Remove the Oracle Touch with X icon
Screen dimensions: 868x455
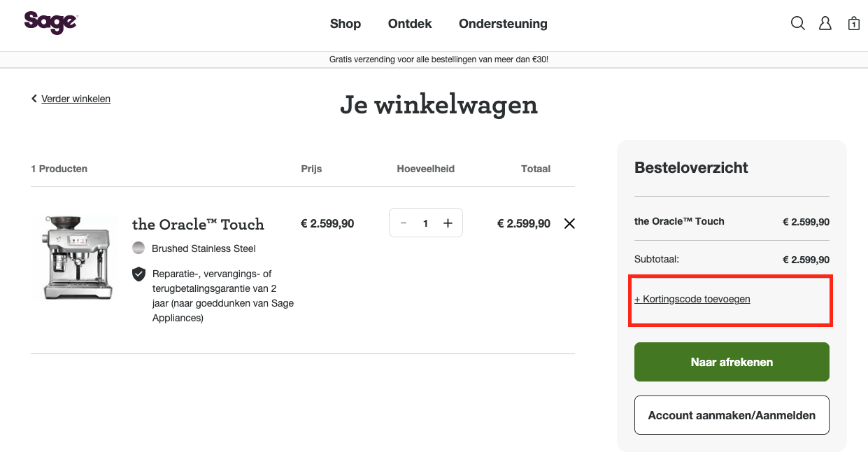[569, 223]
